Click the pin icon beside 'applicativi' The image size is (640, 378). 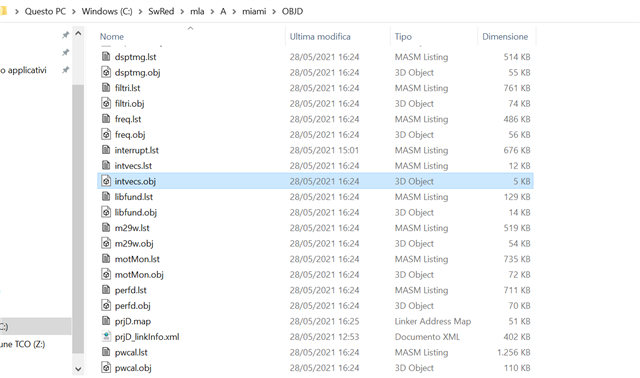click(65, 70)
